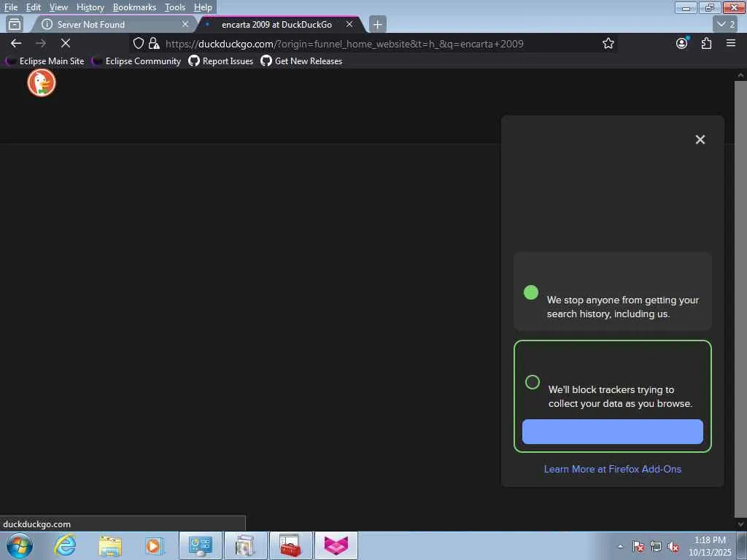747x560 pixels.
Task: Open Windows Media Player on taskbar
Action: pyautogui.click(x=154, y=545)
